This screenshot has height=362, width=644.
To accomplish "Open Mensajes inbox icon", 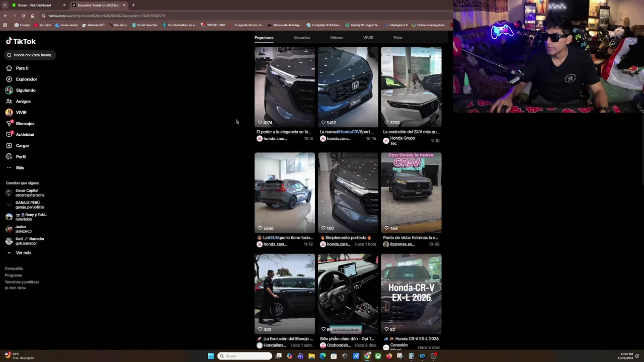I will click(x=9, y=123).
